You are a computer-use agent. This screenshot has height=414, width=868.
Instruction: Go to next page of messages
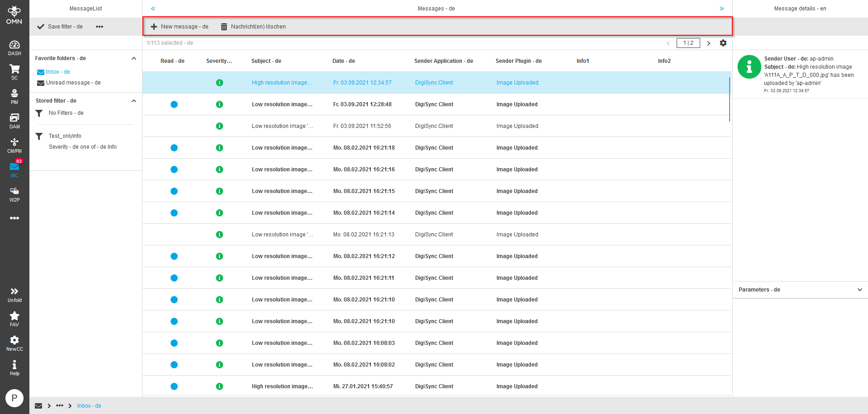709,43
